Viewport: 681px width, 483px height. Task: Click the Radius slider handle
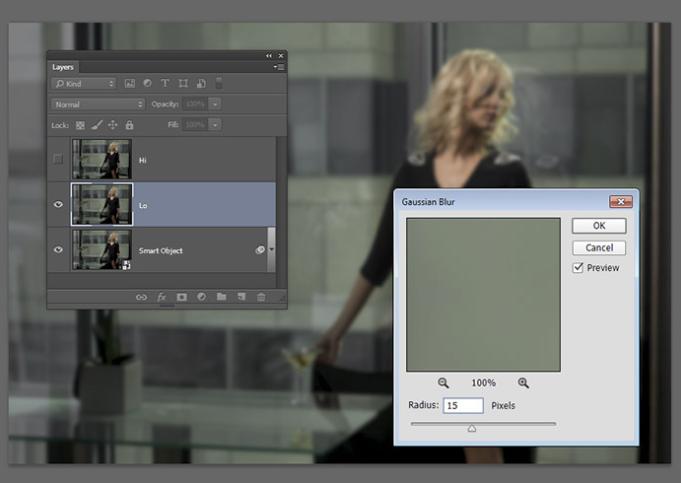click(x=472, y=429)
